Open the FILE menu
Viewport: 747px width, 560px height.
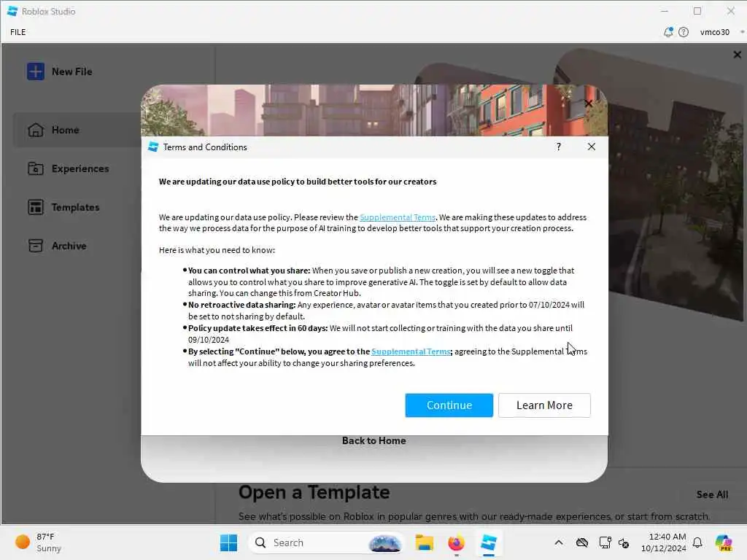(x=18, y=32)
